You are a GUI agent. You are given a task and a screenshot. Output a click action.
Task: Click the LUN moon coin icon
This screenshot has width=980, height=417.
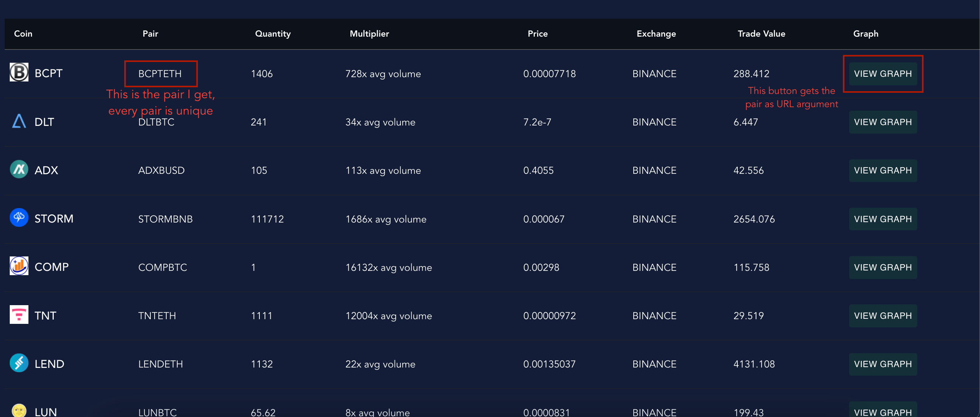coord(19,410)
